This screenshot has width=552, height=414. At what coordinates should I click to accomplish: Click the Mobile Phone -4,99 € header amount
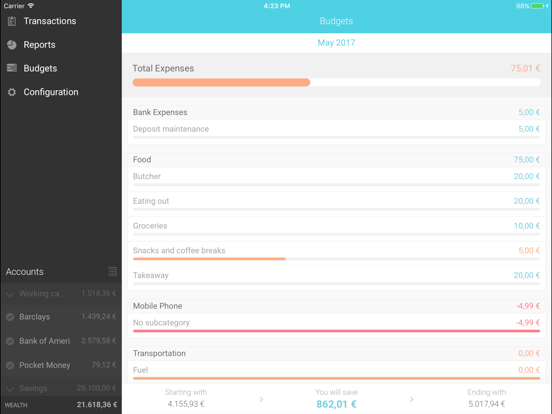pos(528,306)
